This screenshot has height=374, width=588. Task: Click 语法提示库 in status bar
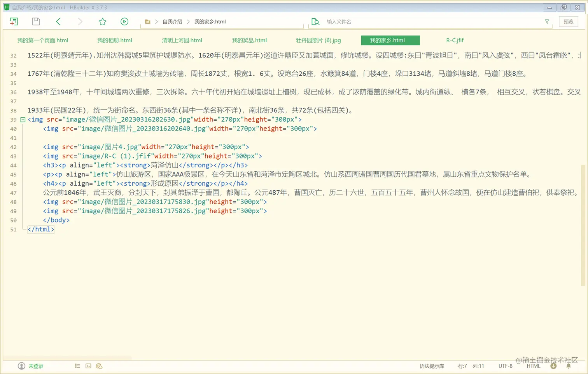pyautogui.click(x=432, y=366)
